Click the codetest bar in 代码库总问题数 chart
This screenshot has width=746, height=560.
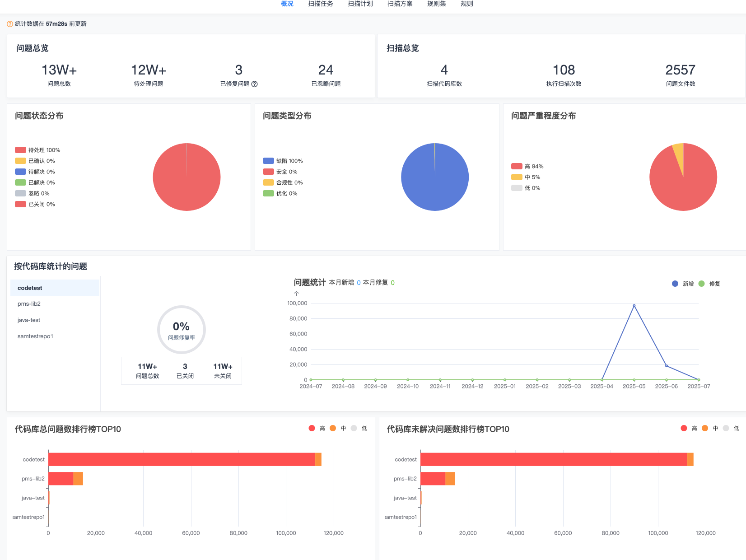click(x=182, y=459)
